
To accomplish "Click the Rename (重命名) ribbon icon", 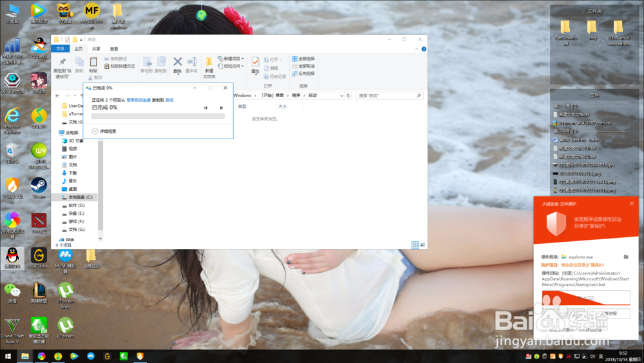I will [x=191, y=65].
